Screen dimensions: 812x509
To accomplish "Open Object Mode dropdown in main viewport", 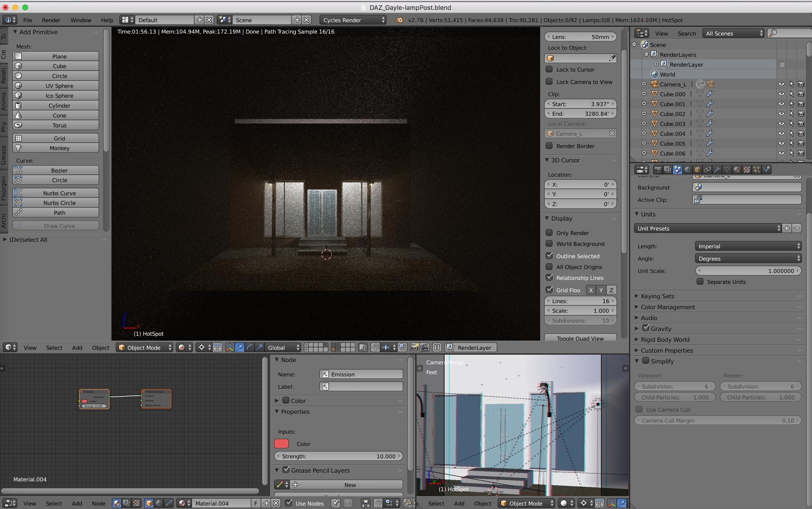I will pyautogui.click(x=145, y=347).
